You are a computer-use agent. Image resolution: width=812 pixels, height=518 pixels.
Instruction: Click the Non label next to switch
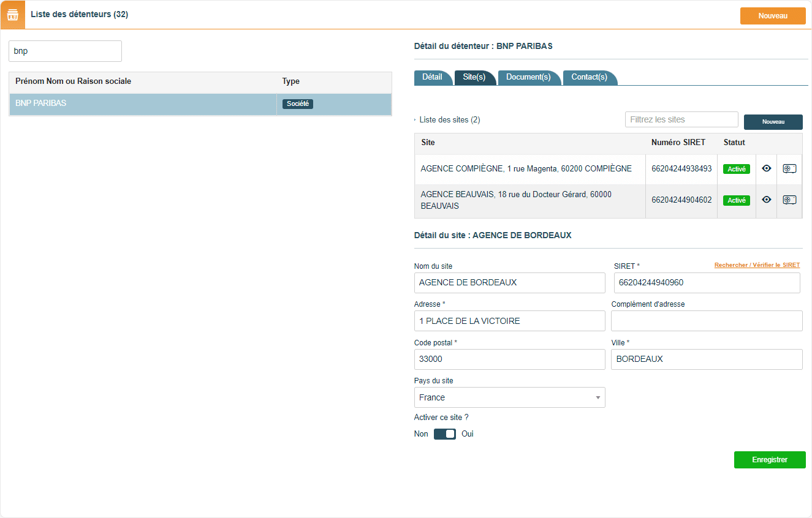(x=421, y=434)
